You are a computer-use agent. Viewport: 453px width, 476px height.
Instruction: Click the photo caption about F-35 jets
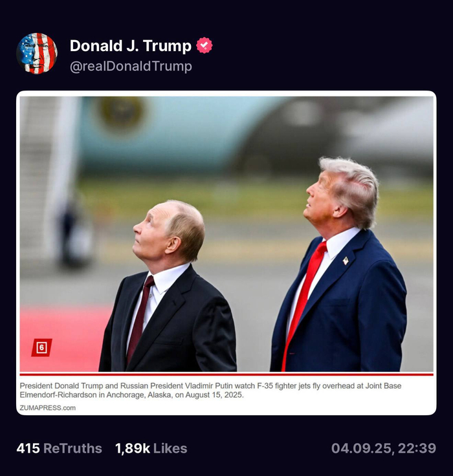210,391
